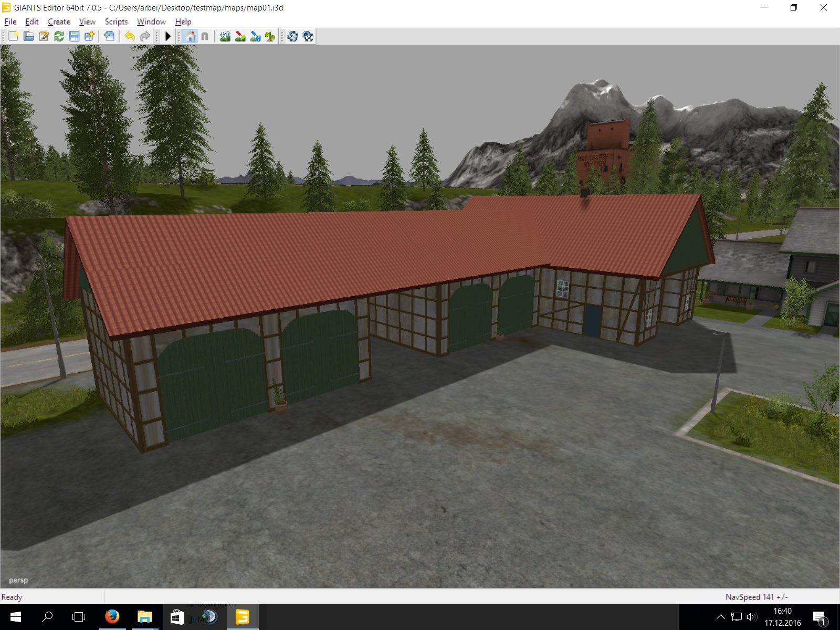Click the blue circular-arrows toolbar icon
840x630 pixels.
pos(293,36)
